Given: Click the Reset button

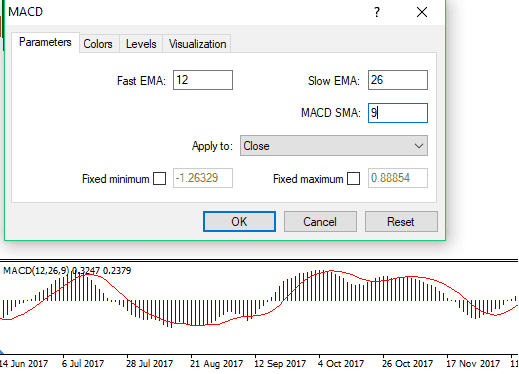Looking at the screenshot, I should pyautogui.click(x=401, y=221).
